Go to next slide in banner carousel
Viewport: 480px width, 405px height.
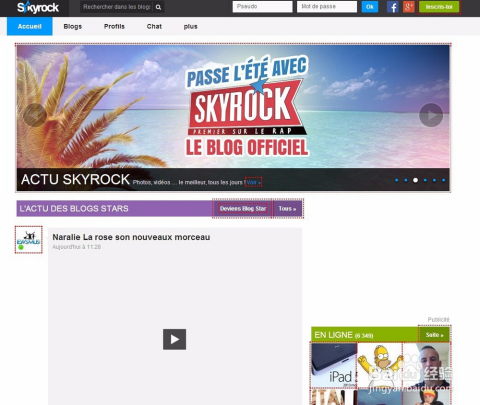[431, 115]
